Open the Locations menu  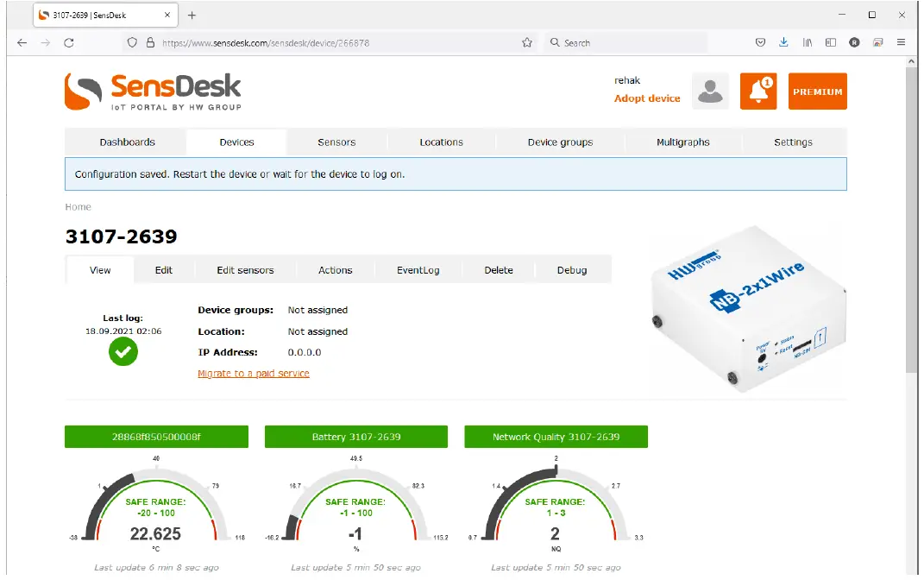442,142
